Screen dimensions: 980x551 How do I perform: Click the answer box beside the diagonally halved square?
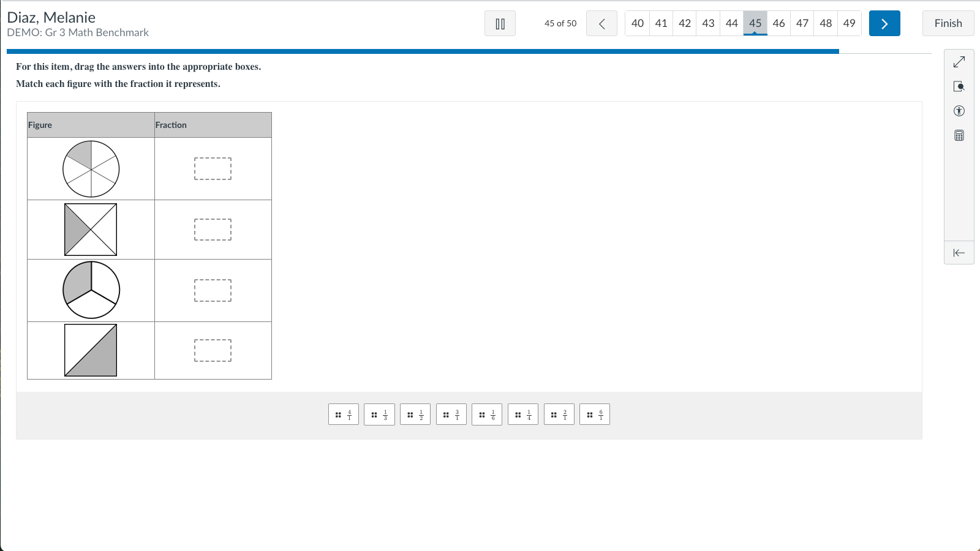coord(213,350)
